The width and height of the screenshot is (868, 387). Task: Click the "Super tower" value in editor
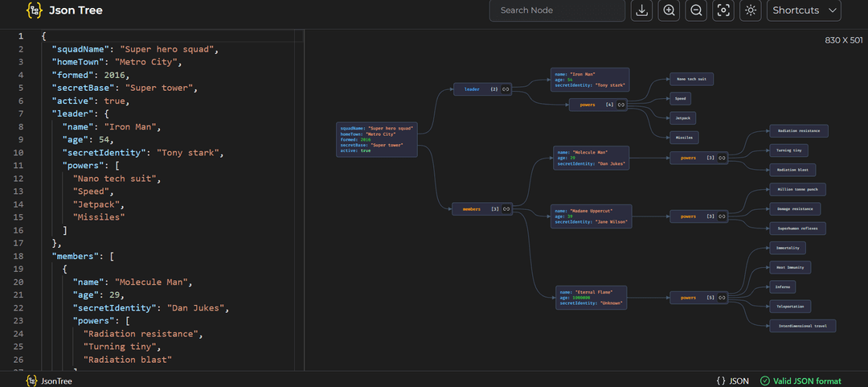(x=159, y=88)
